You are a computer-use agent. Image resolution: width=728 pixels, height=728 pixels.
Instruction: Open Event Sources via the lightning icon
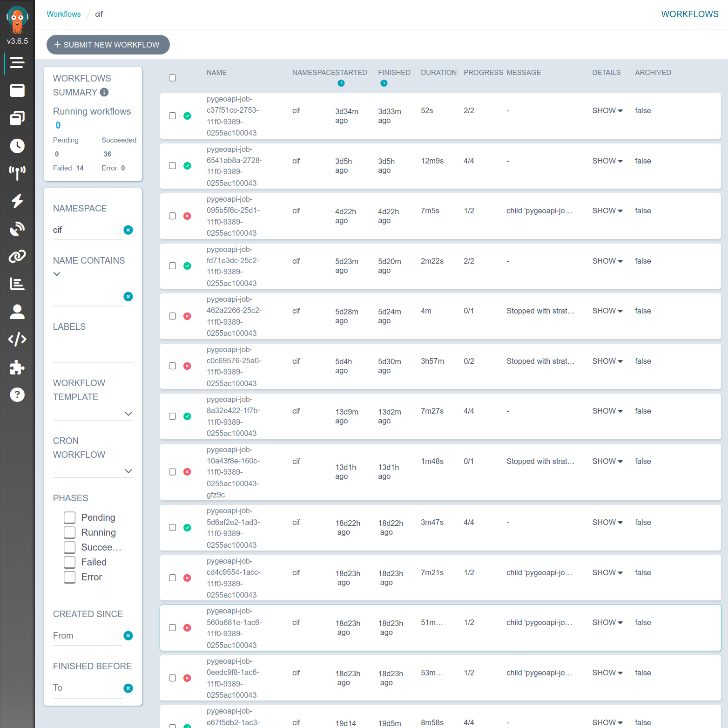pyautogui.click(x=17, y=201)
